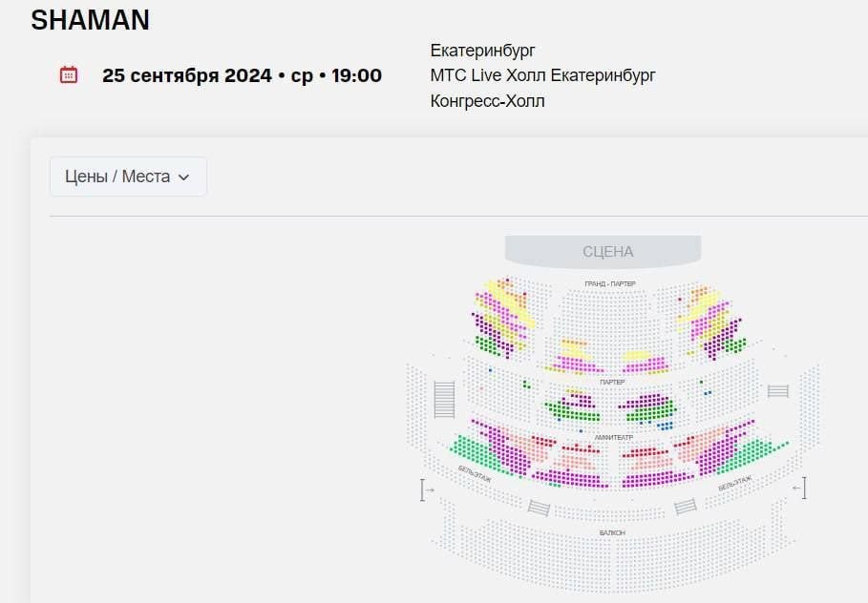Image resolution: width=868 pixels, height=603 pixels.
Task: Click the red calendar icon
Action: [x=69, y=74]
